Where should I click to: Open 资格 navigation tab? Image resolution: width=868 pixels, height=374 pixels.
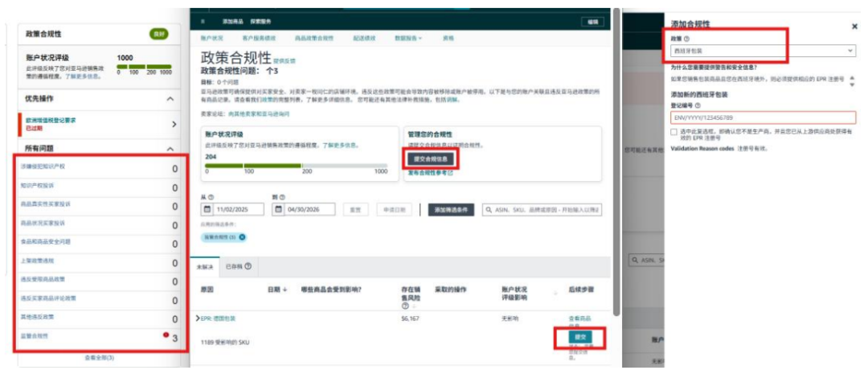[x=448, y=39]
